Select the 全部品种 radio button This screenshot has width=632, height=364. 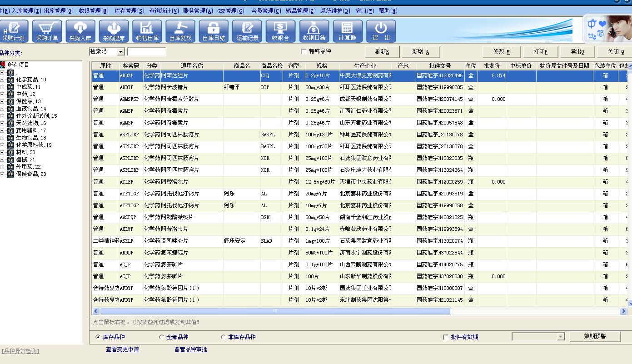pos(162,337)
